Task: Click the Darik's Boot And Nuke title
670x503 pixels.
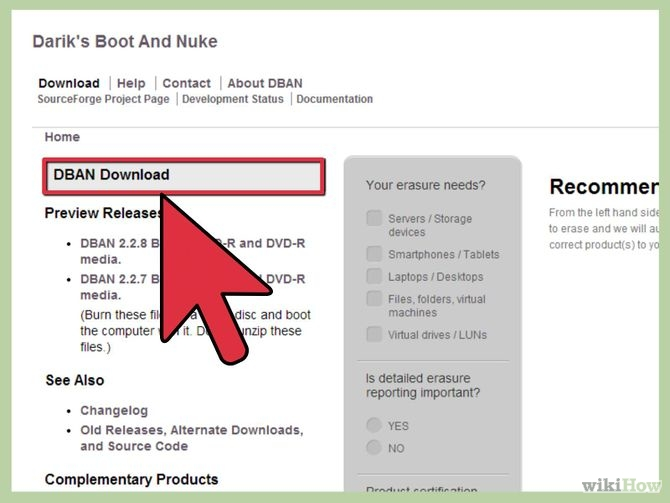Action: [125, 41]
